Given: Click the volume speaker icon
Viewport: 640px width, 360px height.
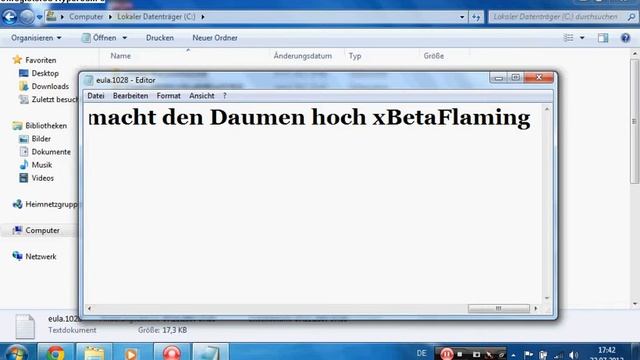Looking at the screenshot, I should (573, 355).
